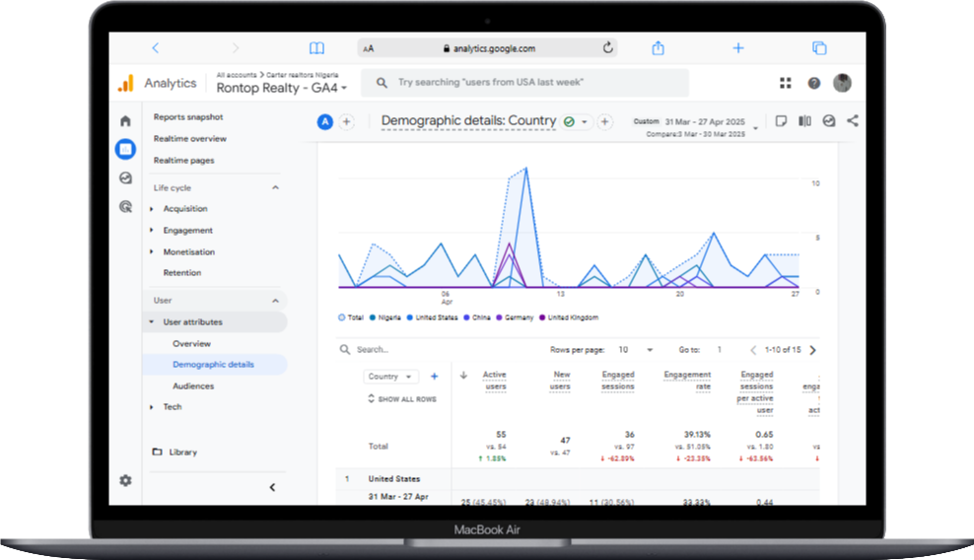
Task: Open Realtime overview
Action: (x=190, y=139)
